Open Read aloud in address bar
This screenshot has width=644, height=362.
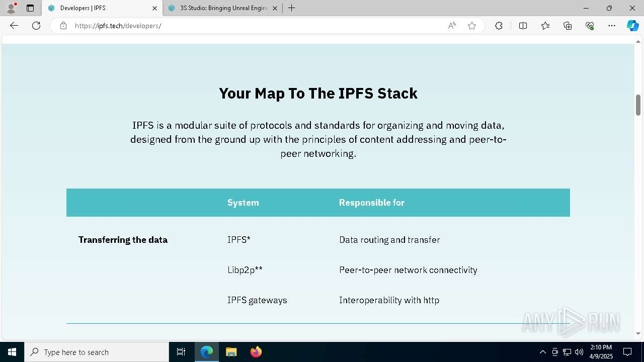(452, 26)
